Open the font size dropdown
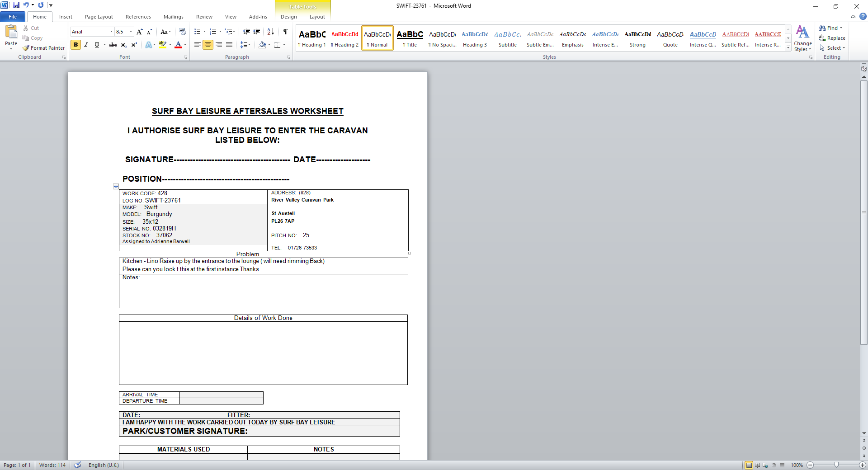 (x=131, y=32)
